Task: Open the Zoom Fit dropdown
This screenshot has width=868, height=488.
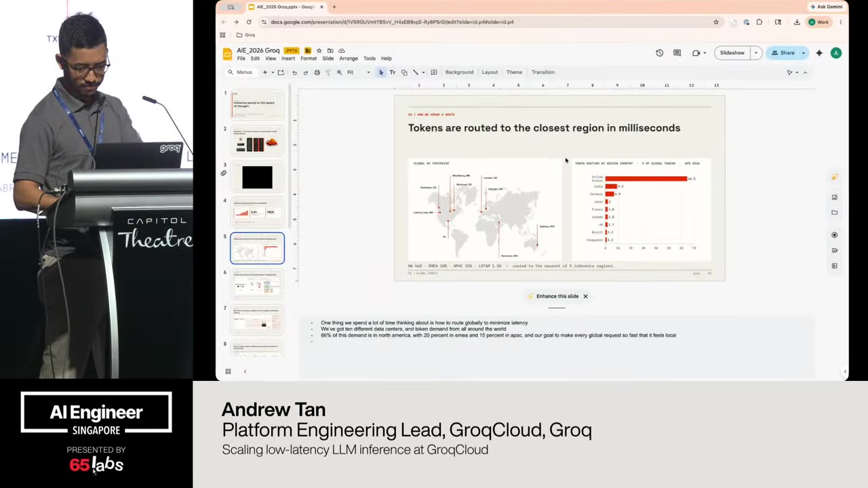Action: (357, 73)
